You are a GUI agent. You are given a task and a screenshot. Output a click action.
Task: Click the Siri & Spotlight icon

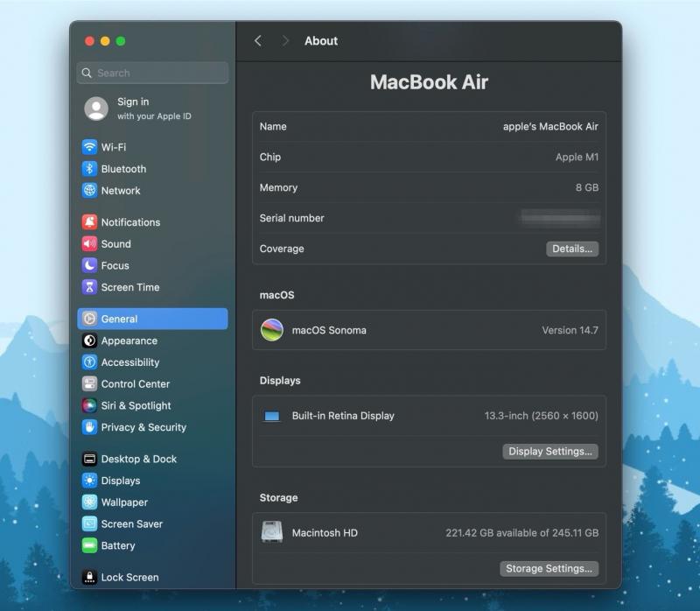(90, 405)
